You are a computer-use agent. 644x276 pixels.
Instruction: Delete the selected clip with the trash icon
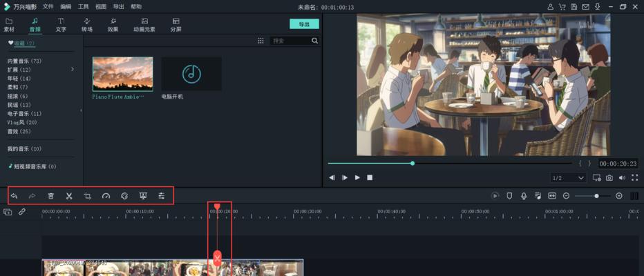tap(50, 196)
